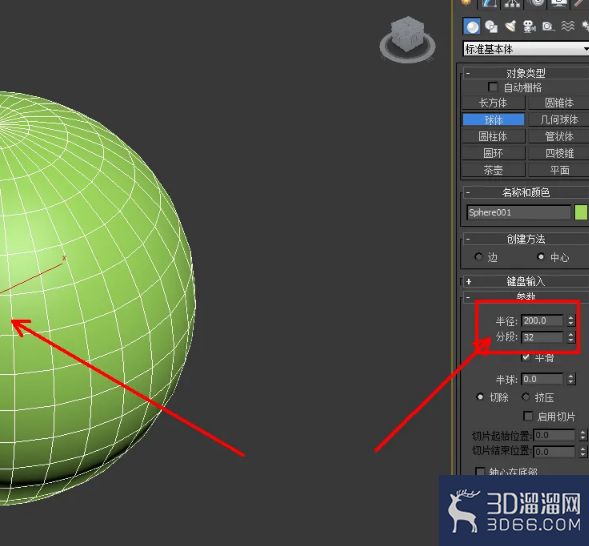Toggle the 平滑 checkbox
The width and height of the screenshot is (589, 546).
[526, 357]
